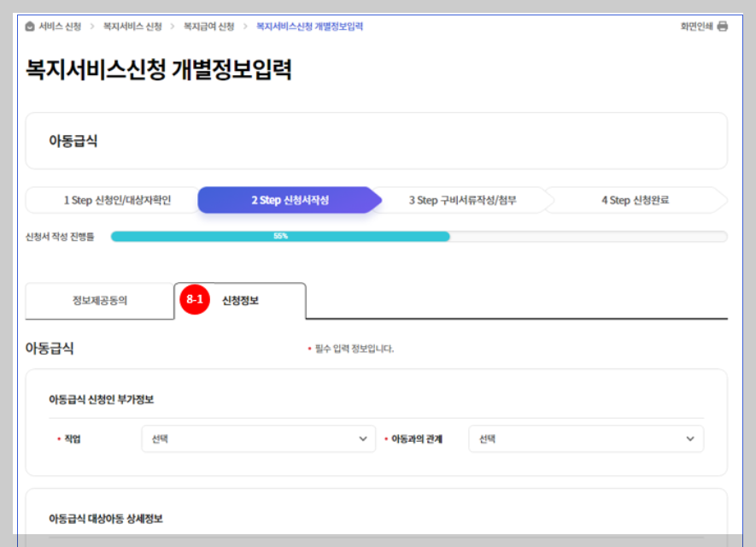Click 아동급식 card title text
This screenshot has height=547, width=756.
73,141
